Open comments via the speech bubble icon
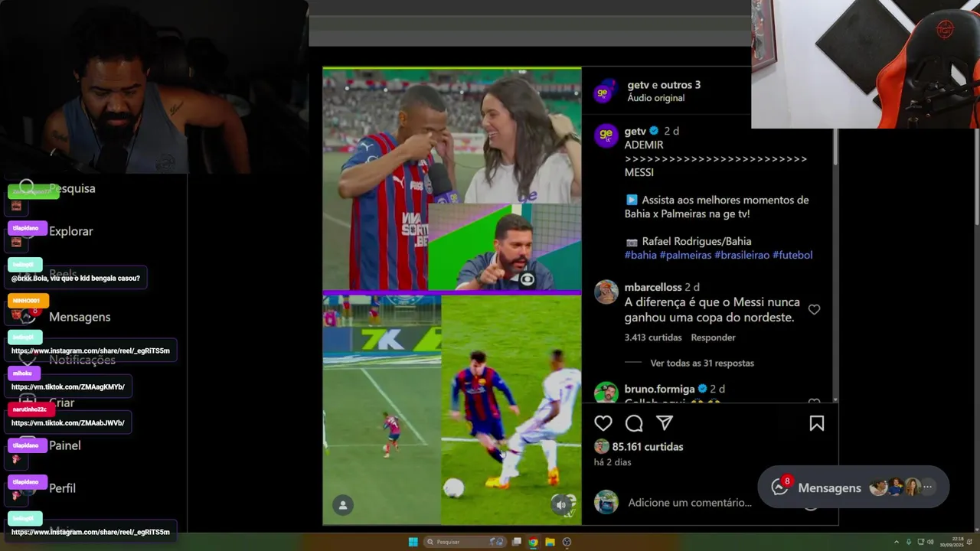 (x=634, y=423)
